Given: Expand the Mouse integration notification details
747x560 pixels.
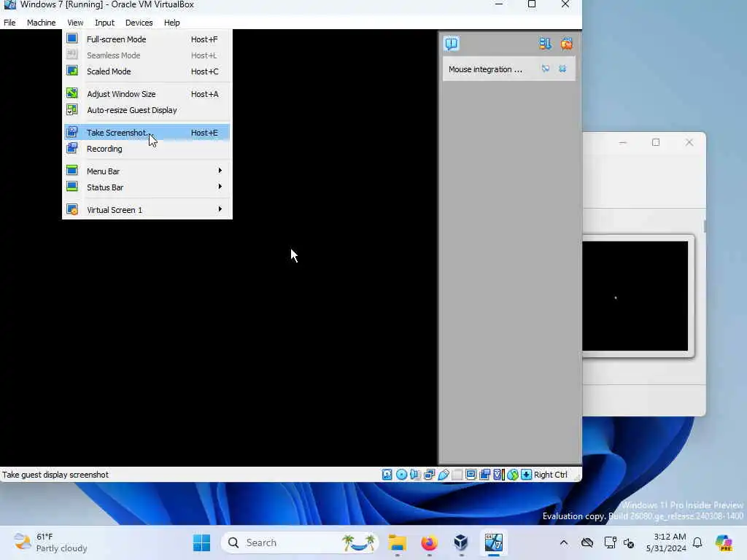Looking at the screenshot, I should (546, 69).
